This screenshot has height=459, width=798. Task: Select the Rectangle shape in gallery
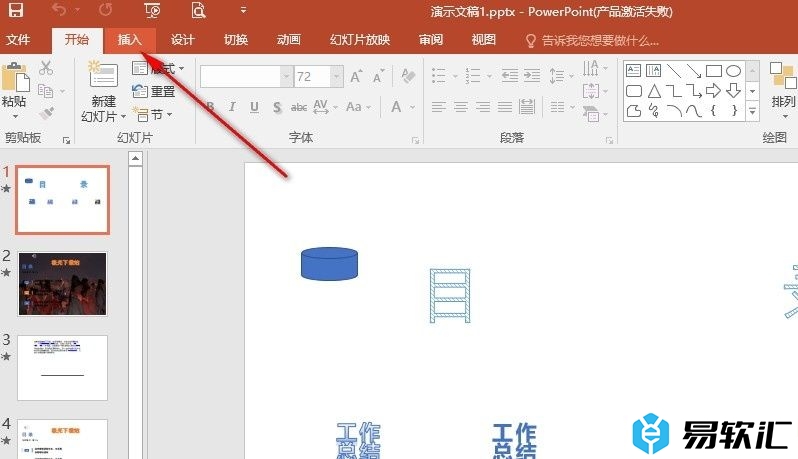point(714,70)
